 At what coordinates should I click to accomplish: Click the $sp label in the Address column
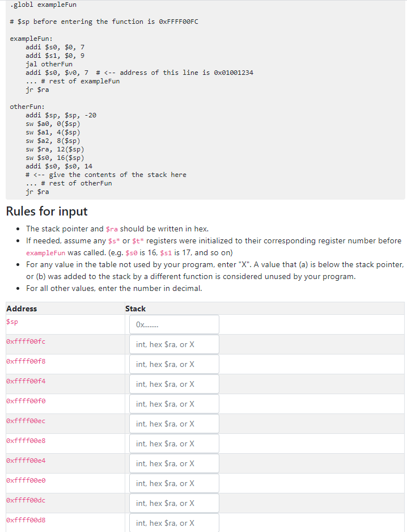12,322
